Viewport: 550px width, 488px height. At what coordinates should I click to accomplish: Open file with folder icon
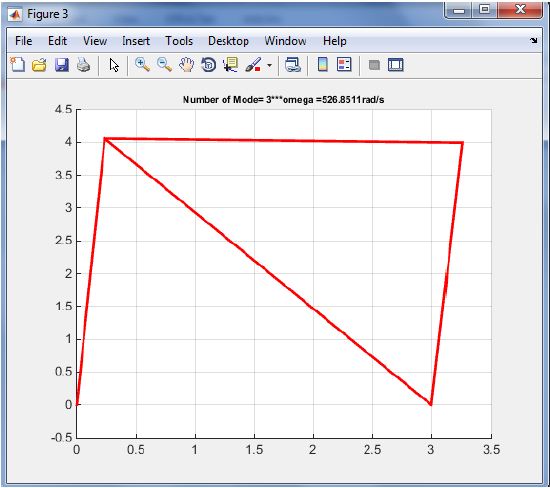(39, 65)
